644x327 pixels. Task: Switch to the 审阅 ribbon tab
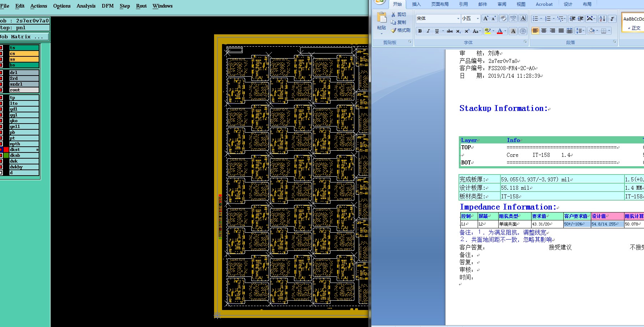pyautogui.click(x=502, y=4)
